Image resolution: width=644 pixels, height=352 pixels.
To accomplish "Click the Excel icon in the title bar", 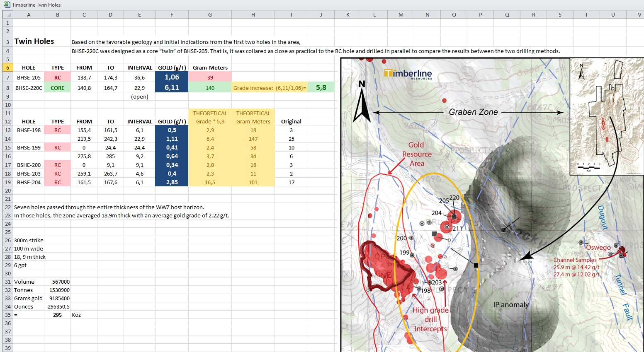I will pyautogui.click(x=7, y=5).
